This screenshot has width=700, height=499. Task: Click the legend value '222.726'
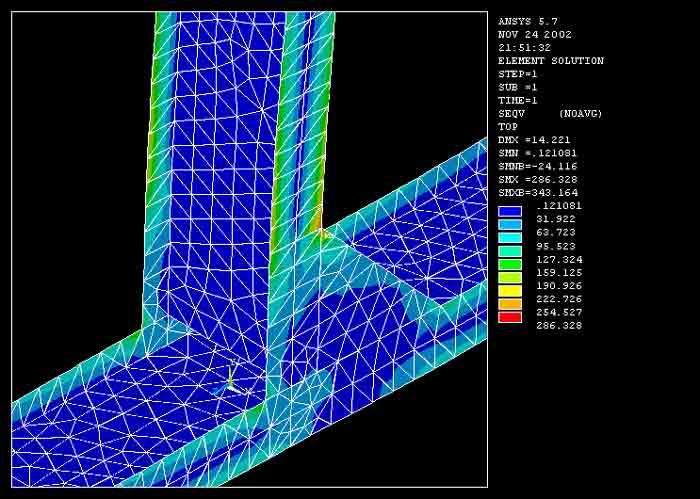(559, 299)
